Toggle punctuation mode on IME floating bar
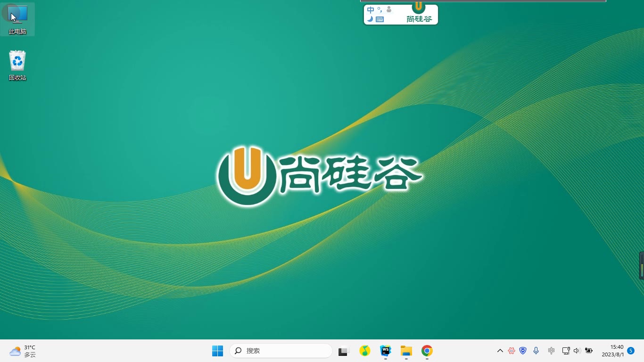The image size is (644, 362). click(380, 10)
